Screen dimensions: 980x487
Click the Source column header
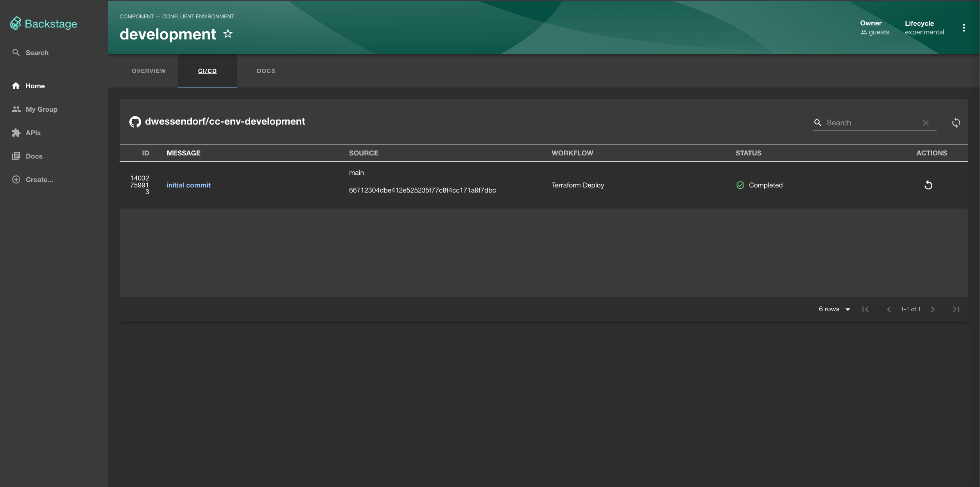click(364, 153)
